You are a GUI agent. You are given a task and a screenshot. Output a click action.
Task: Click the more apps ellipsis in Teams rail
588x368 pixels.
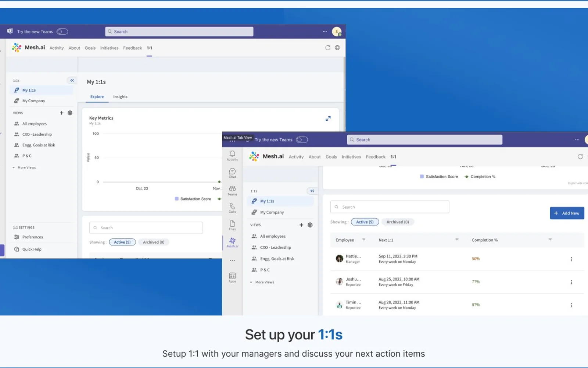coord(232,260)
